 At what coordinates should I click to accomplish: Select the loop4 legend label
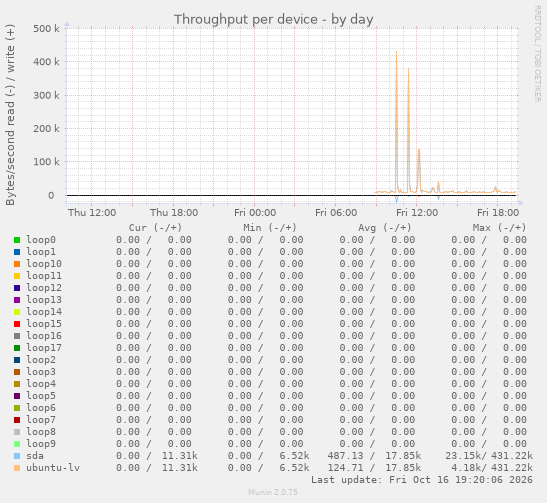pos(41,384)
